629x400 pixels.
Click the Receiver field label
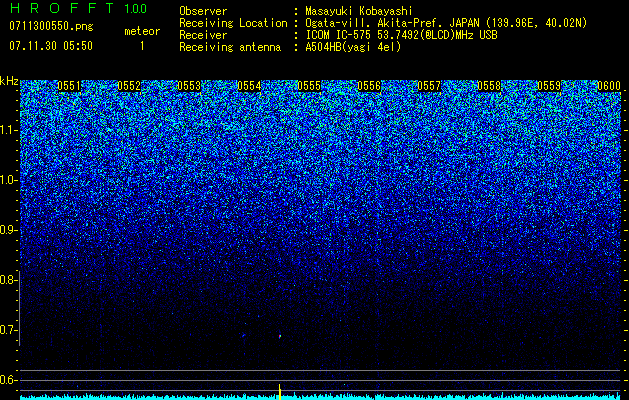[203, 35]
